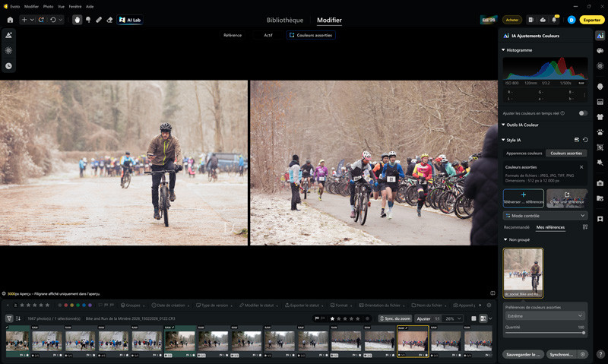Open the image enhance icon in left sidebar
608x364 pixels.
pyautogui.click(x=8, y=35)
